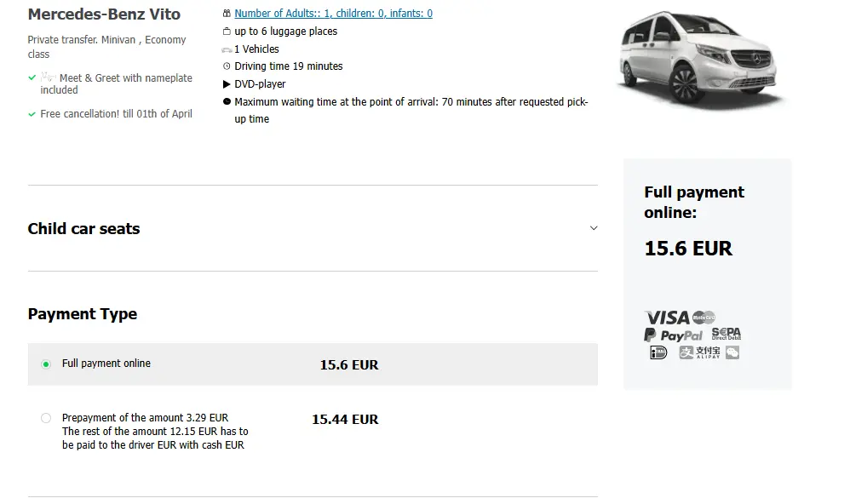This screenshot has height=504, width=850.
Task: Select the Full payment online radio button
Action: [46, 364]
